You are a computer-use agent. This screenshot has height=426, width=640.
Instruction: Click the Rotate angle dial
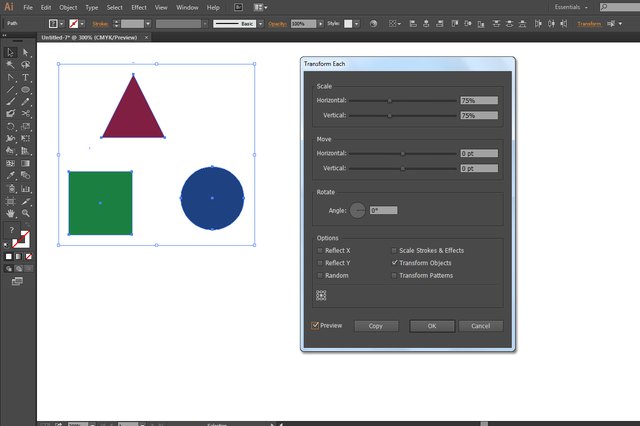(x=358, y=210)
